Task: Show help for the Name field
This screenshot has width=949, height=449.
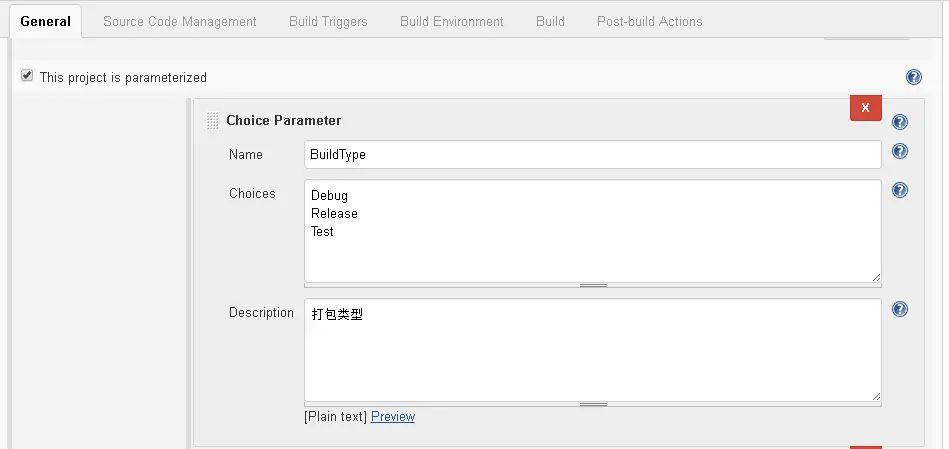Action: (899, 152)
